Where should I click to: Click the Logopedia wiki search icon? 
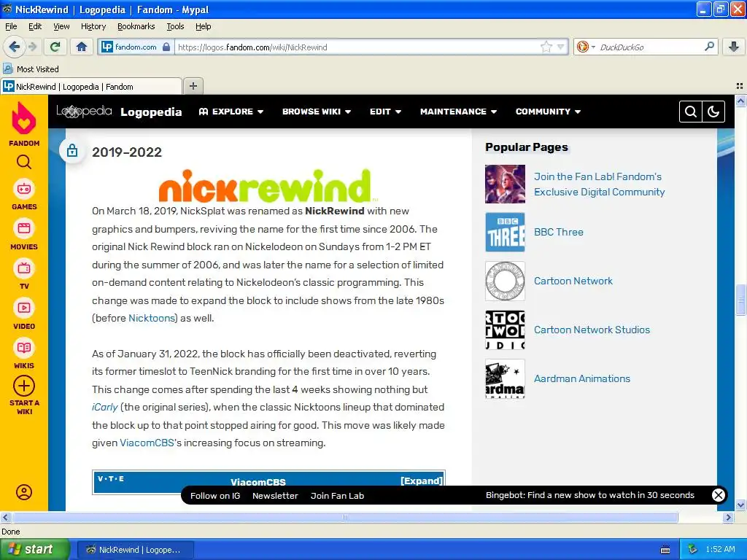pyautogui.click(x=691, y=112)
